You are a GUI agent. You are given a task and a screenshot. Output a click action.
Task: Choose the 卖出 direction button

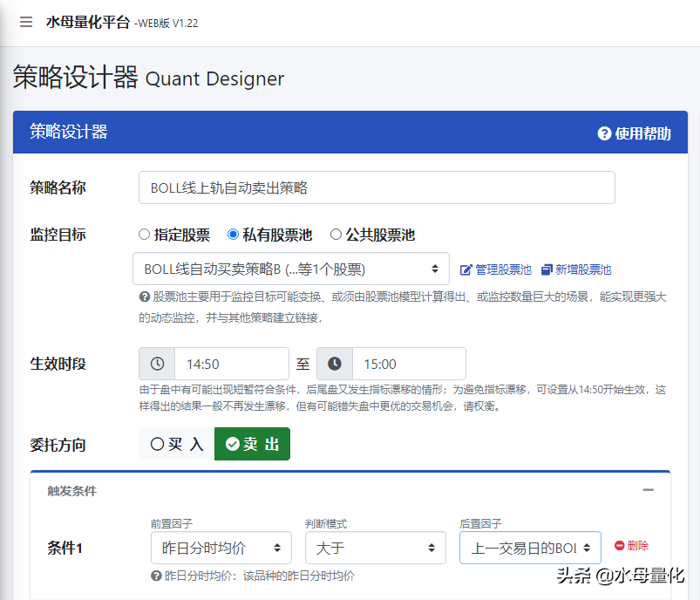point(252,444)
